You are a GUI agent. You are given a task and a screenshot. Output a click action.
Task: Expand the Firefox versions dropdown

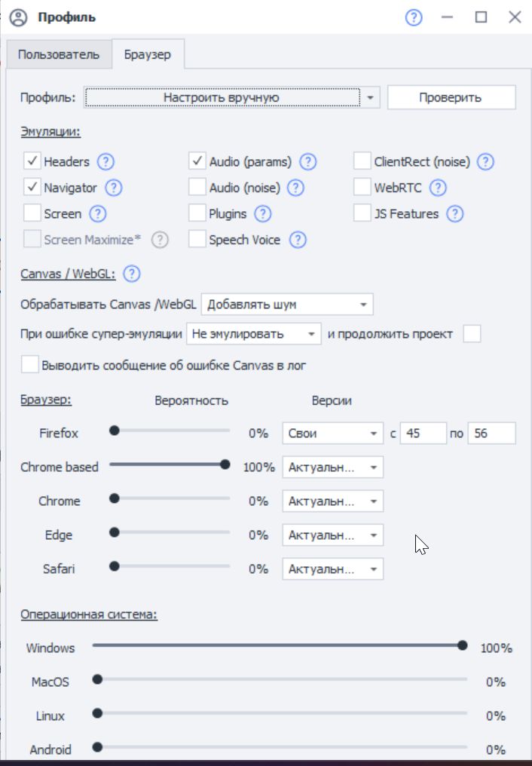point(332,434)
